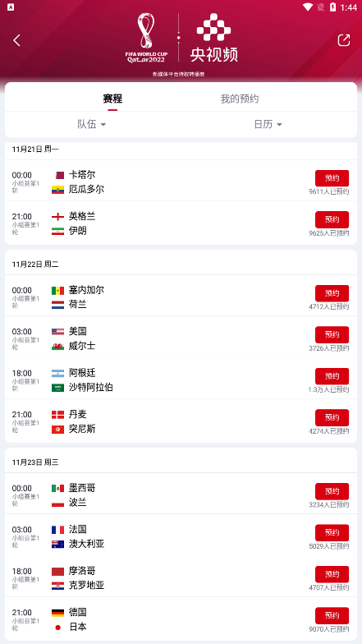Reserve the 德国 vs 日本 match

(332, 616)
